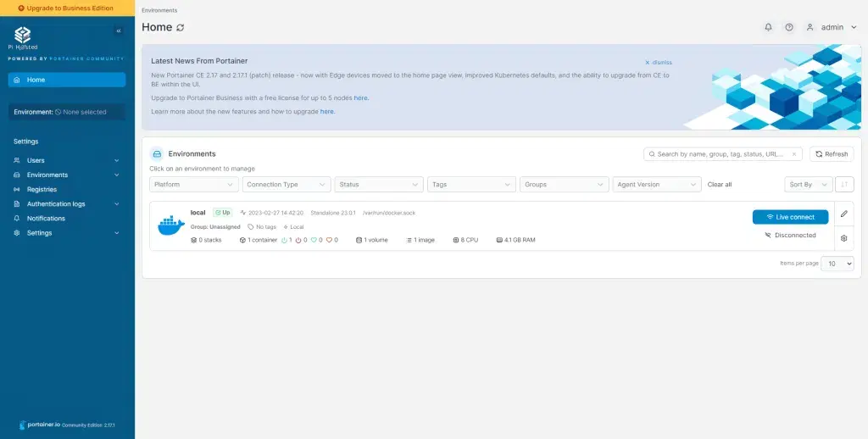
Task: Click the portainer.io footer logo
Action: 39,425
